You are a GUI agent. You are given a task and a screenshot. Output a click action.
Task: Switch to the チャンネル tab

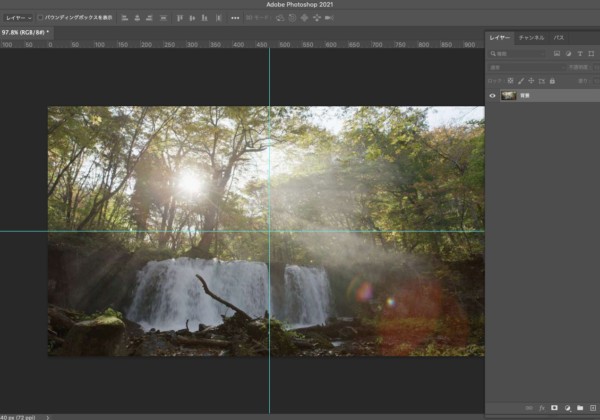click(531, 37)
